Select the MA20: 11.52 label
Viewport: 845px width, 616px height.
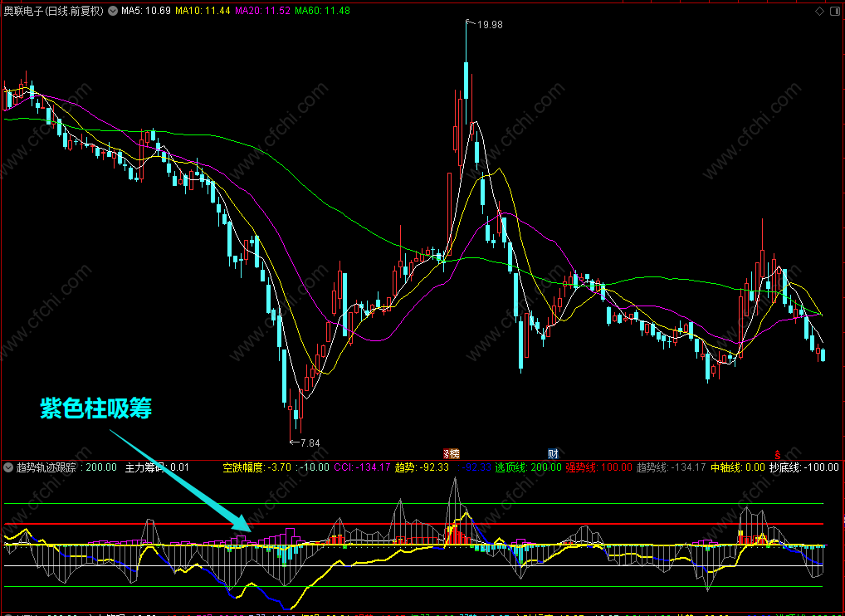(263, 11)
